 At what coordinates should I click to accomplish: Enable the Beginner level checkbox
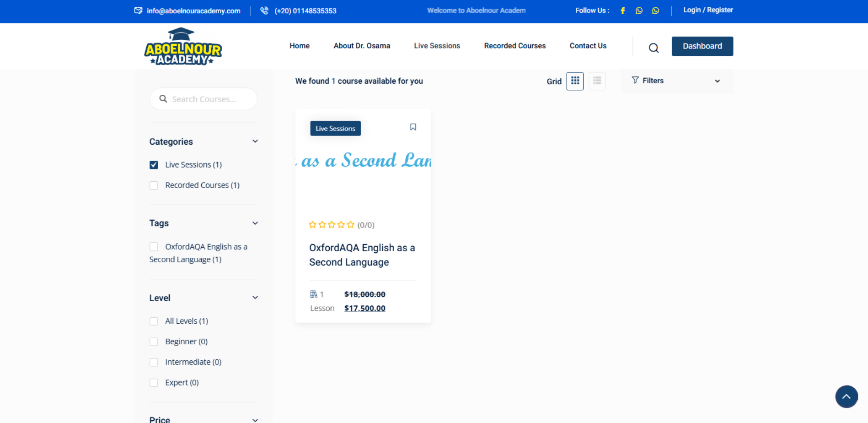click(154, 342)
